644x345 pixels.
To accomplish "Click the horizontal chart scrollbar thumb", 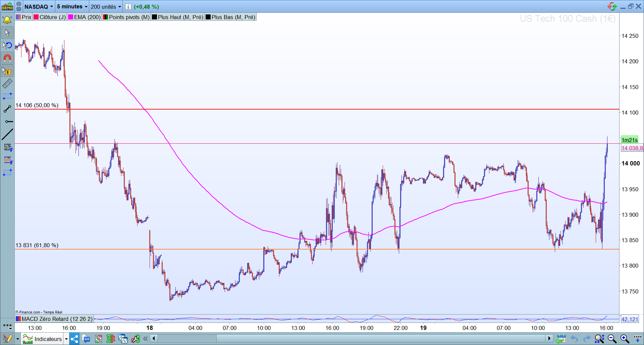I will 381,339.
